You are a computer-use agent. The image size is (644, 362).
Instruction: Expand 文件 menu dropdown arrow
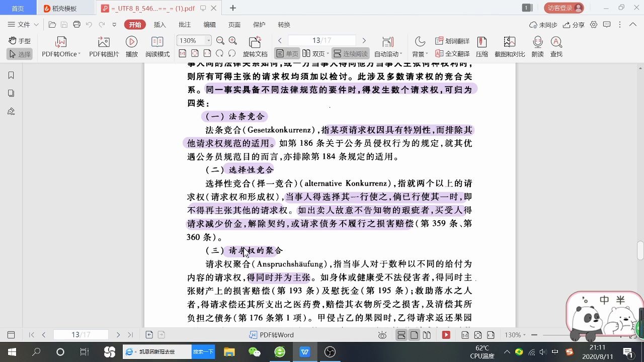pyautogui.click(x=37, y=25)
